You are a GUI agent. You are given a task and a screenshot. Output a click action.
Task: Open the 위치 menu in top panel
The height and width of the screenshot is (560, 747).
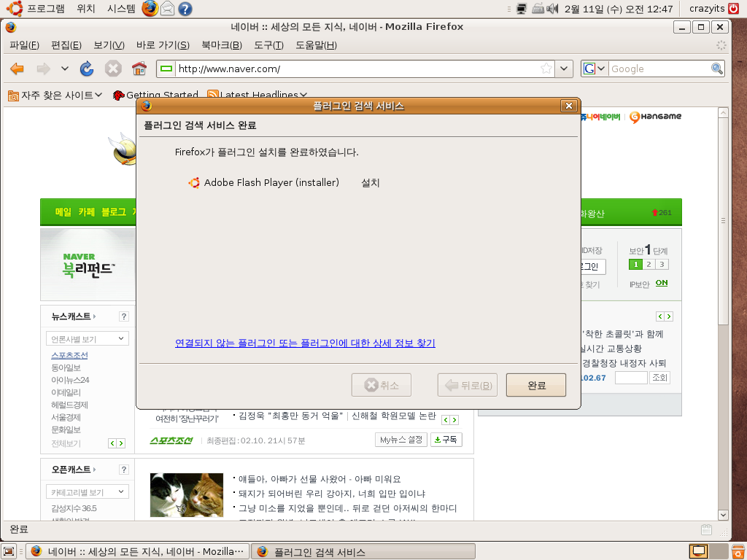tap(86, 9)
